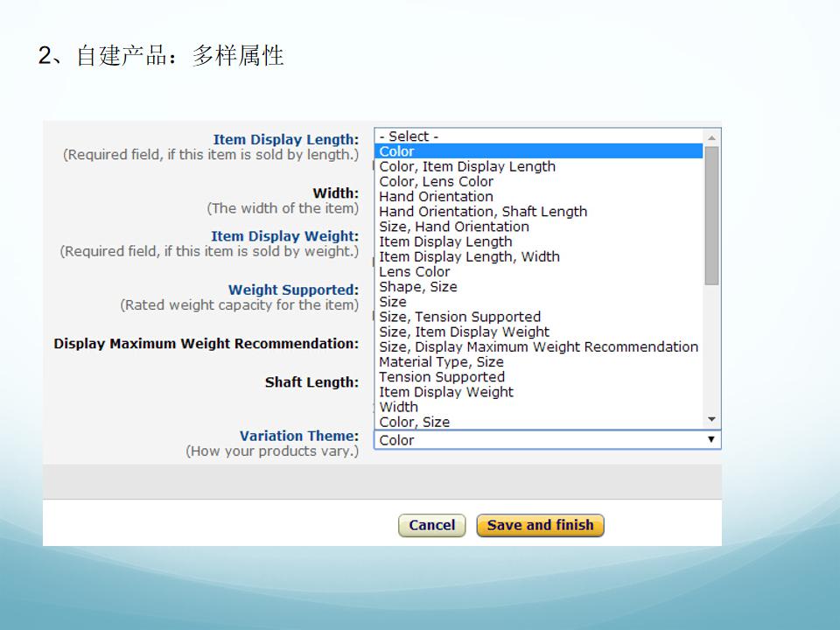The image size is (840, 630).
Task: Select 'Item Display Length, Width' option
Action: click(x=538, y=256)
